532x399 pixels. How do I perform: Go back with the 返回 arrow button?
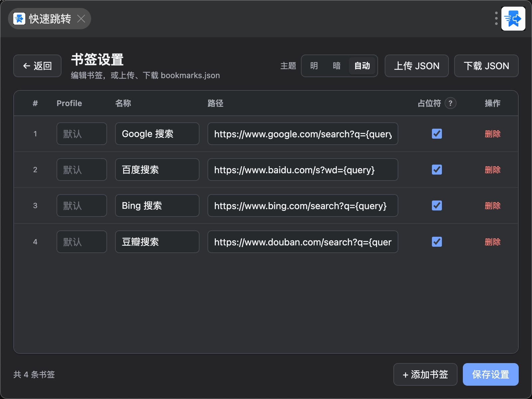tap(37, 66)
